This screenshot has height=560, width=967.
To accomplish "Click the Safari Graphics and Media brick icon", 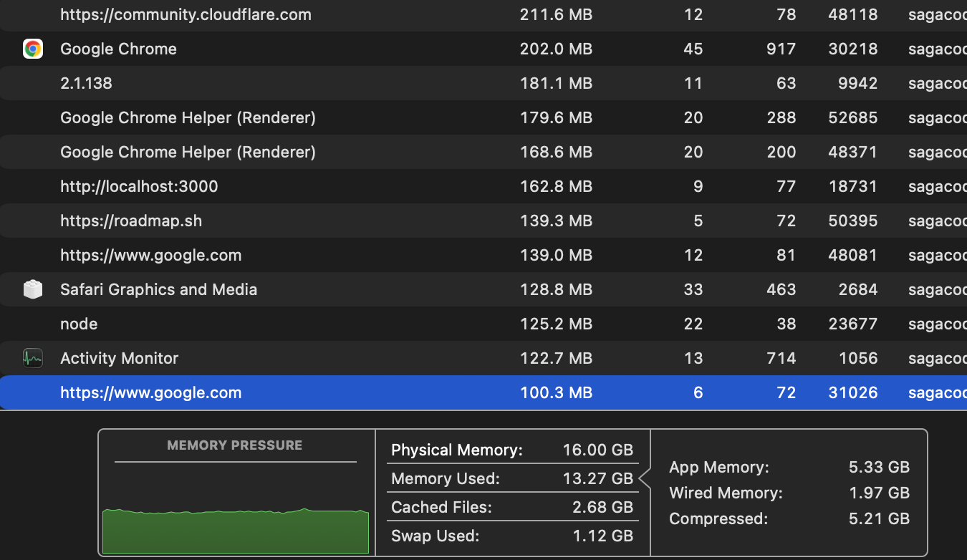I will point(33,289).
